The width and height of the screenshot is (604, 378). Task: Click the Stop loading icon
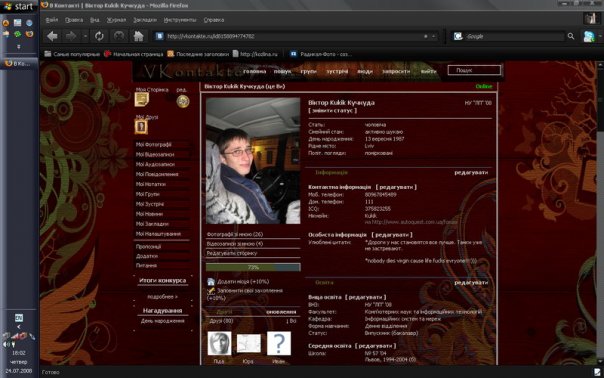119,36
